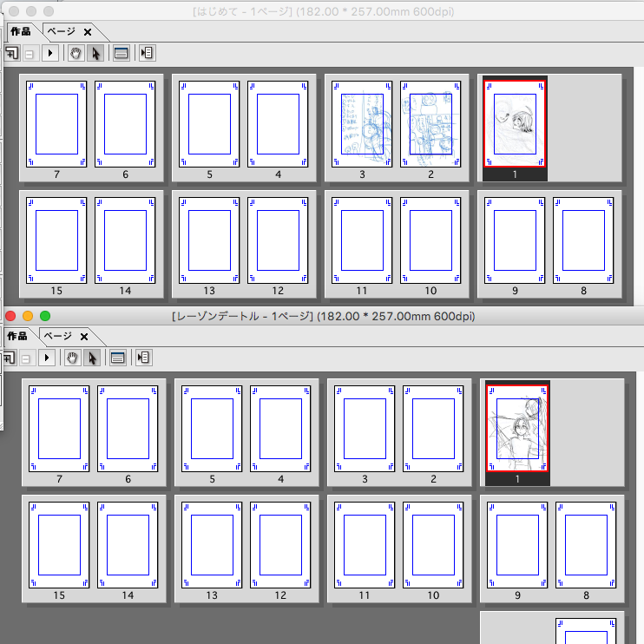Switch to 作品 tab in レーゾンデートル window

pyautogui.click(x=17, y=337)
